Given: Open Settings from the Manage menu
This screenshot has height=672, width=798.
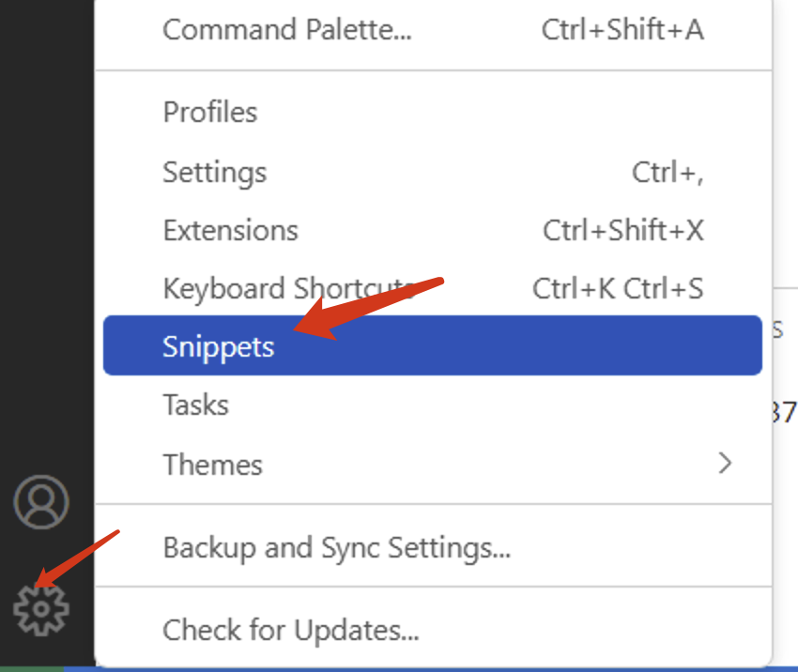Looking at the screenshot, I should 433,172.
